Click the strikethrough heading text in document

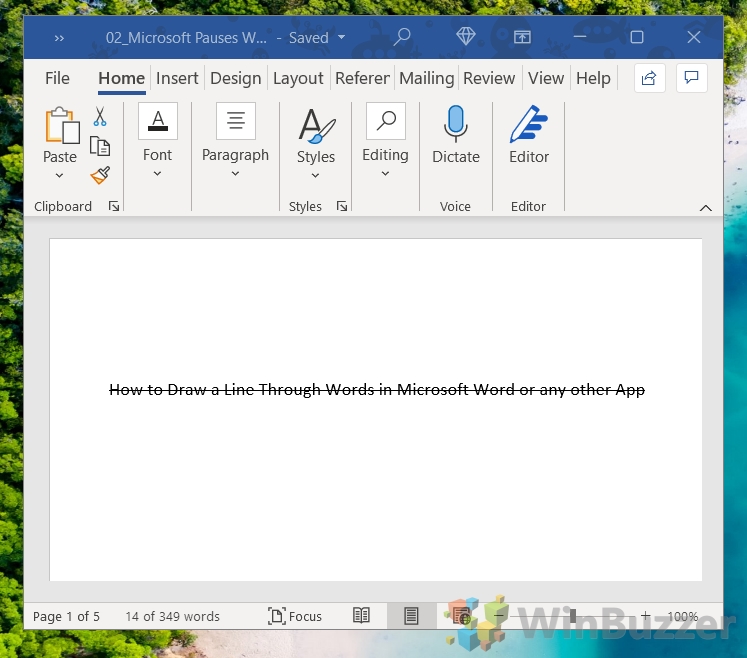pyautogui.click(x=377, y=390)
